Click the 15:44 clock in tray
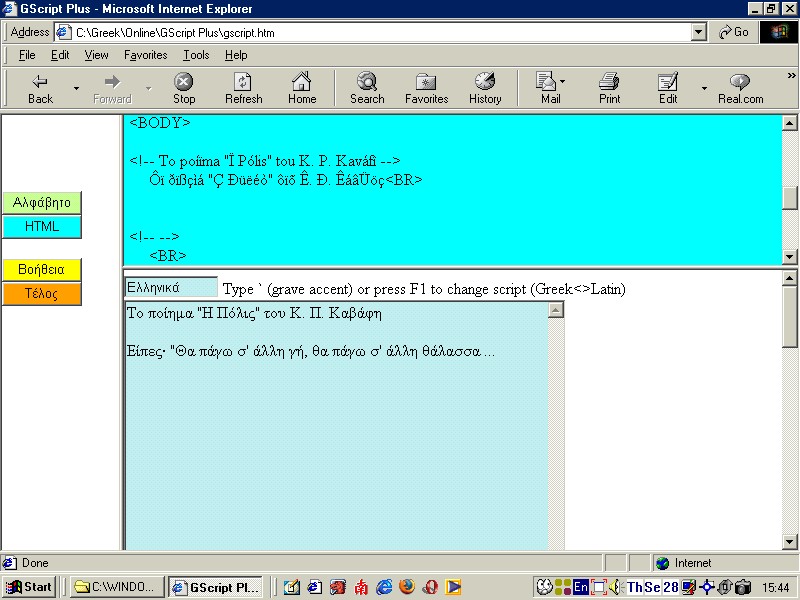800x600 pixels. 776,588
